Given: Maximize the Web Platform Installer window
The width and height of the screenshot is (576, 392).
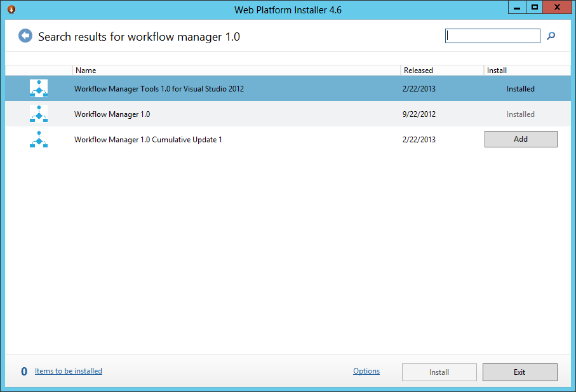Looking at the screenshot, I should click(534, 7).
